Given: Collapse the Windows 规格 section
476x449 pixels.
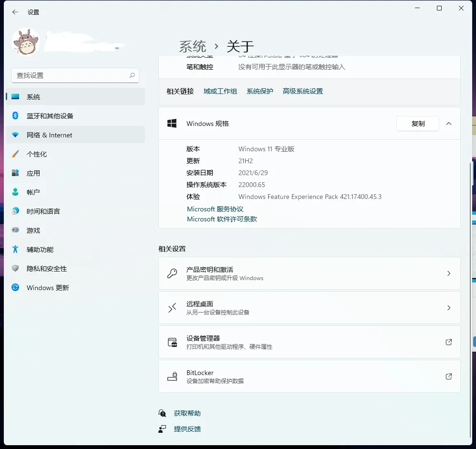Looking at the screenshot, I should (x=448, y=124).
